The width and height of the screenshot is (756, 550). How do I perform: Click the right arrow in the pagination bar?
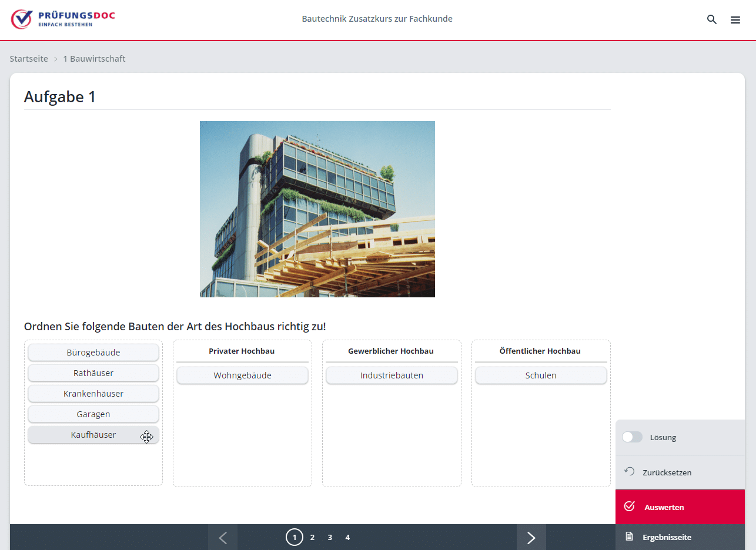tap(531, 536)
